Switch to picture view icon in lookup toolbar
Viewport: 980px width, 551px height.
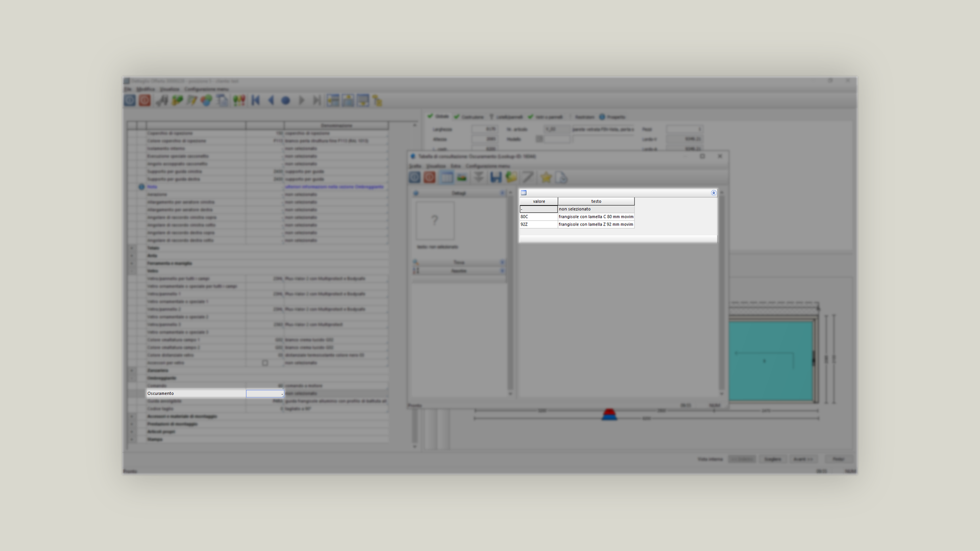click(x=462, y=178)
